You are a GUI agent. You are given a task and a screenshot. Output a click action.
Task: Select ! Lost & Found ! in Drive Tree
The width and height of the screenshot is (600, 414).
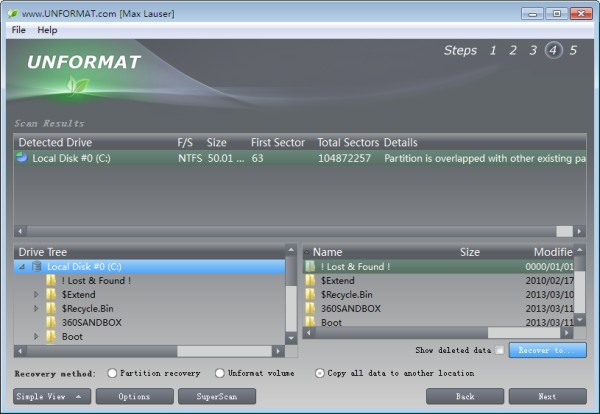(x=96, y=280)
